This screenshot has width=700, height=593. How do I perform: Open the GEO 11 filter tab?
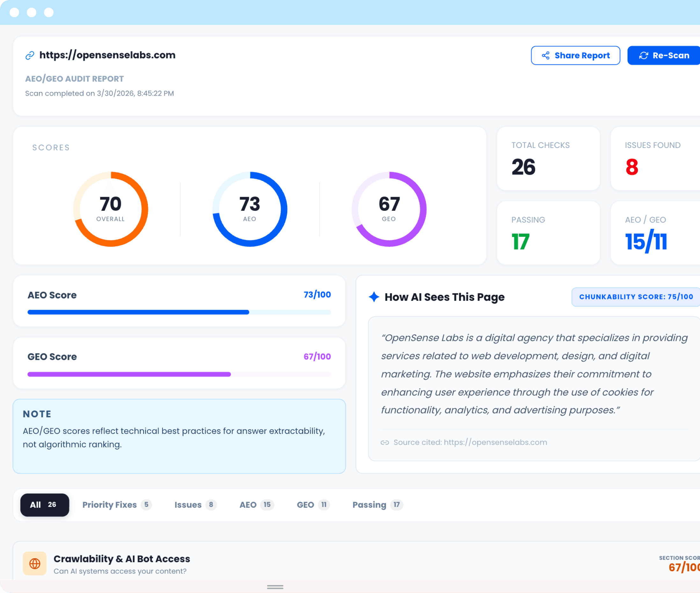click(313, 505)
